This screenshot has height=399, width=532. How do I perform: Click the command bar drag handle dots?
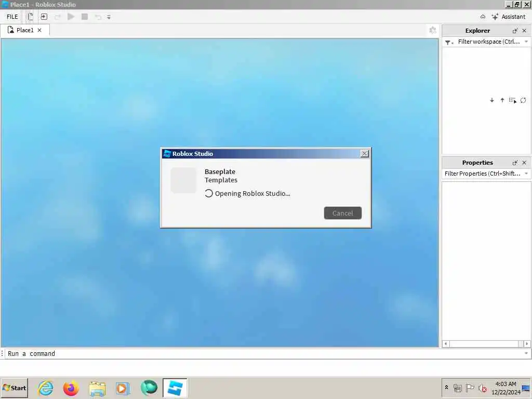[3, 353]
